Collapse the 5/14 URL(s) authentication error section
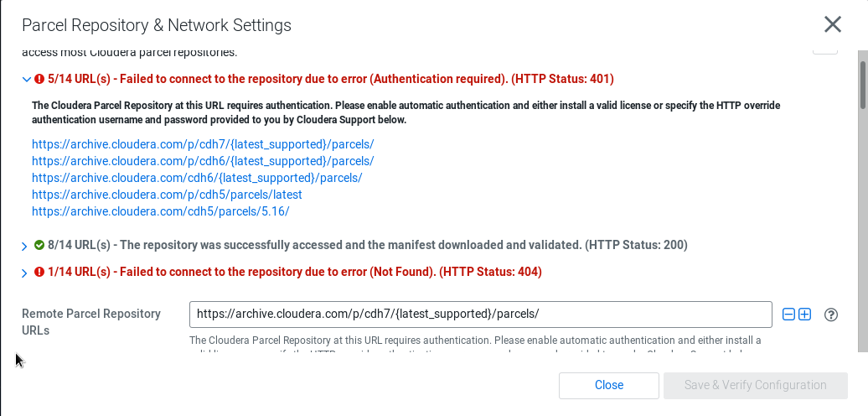The image size is (868, 416). click(x=26, y=80)
